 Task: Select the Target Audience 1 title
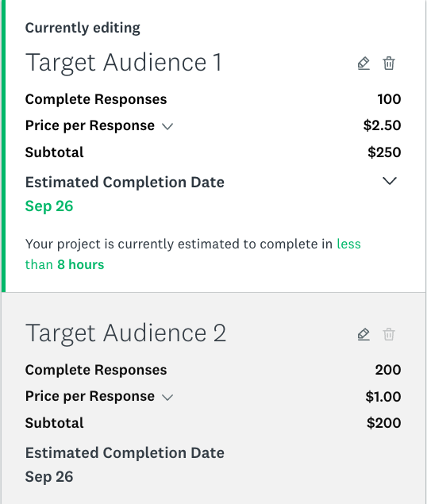(x=124, y=63)
